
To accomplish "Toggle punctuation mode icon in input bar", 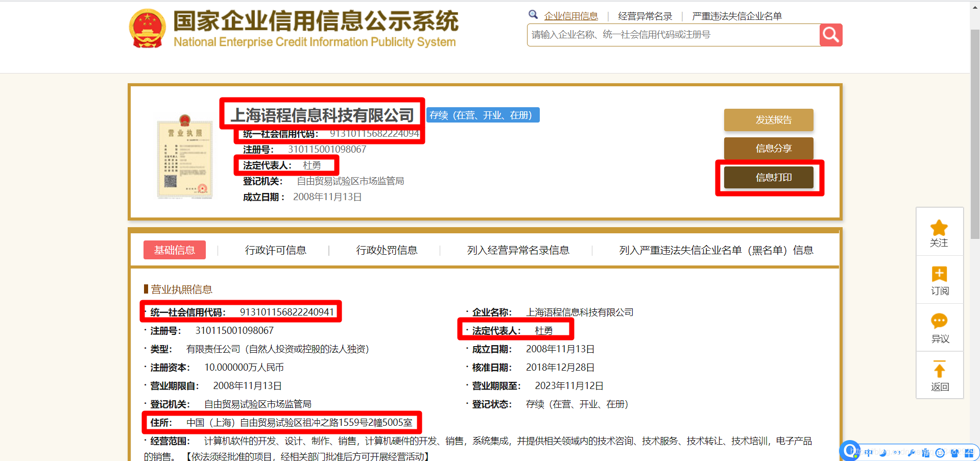I will (897, 452).
